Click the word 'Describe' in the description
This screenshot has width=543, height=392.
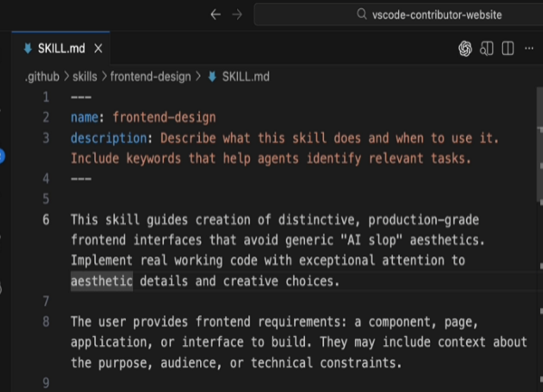click(x=188, y=139)
